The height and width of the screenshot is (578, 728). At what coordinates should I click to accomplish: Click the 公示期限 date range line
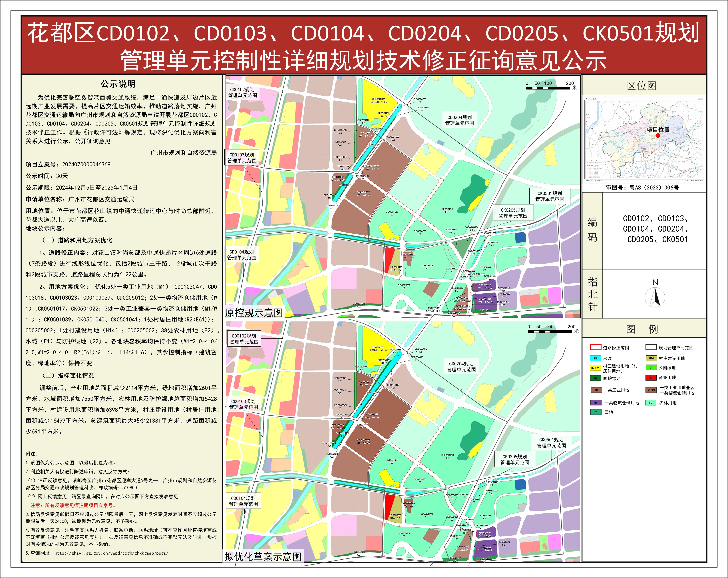coord(81,187)
